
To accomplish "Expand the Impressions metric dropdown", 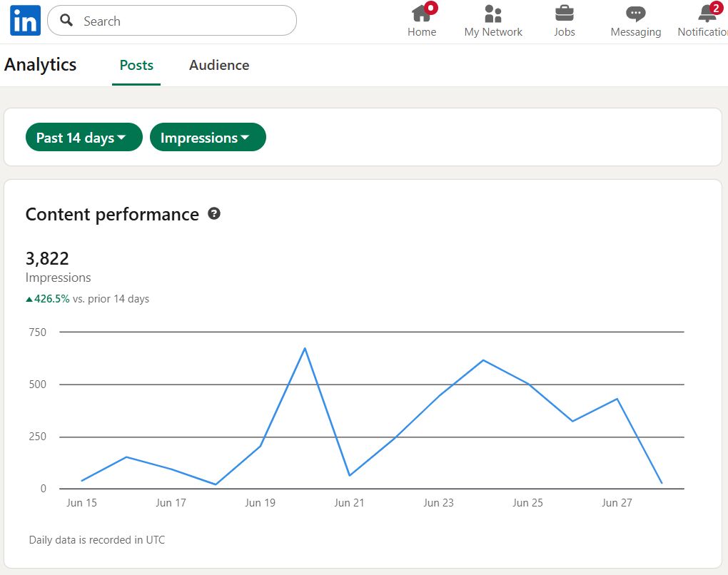I will click(x=208, y=138).
